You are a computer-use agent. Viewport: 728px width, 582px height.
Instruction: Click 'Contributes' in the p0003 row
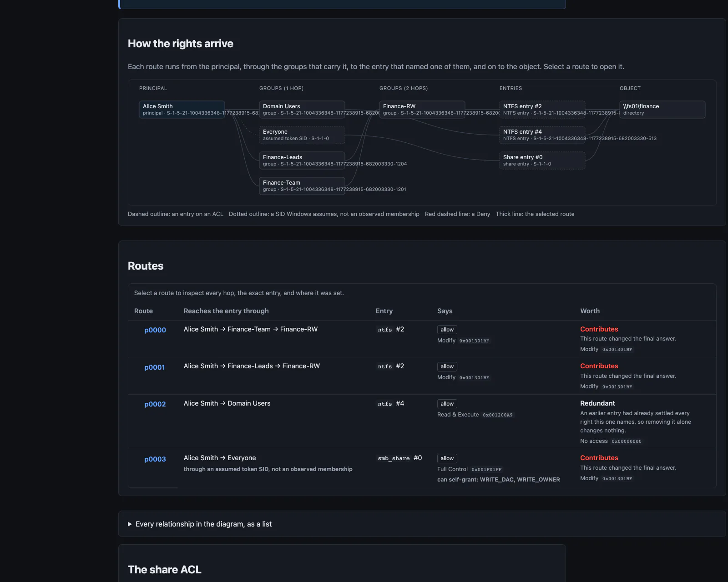coord(599,458)
